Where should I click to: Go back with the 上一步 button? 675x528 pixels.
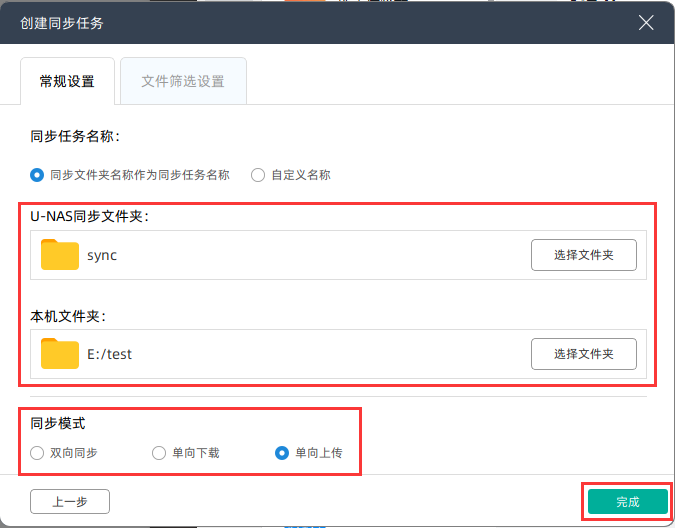tap(70, 501)
